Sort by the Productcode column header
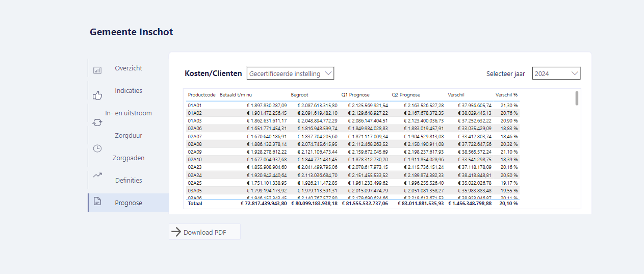Viewport: 644px width, 274px height. point(201,95)
